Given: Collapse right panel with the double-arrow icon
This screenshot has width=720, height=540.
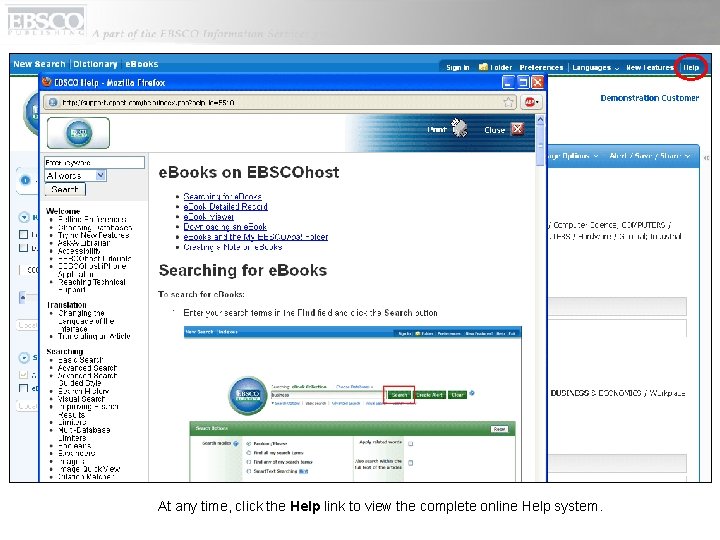Looking at the screenshot, I should click(x=706, y=157).
